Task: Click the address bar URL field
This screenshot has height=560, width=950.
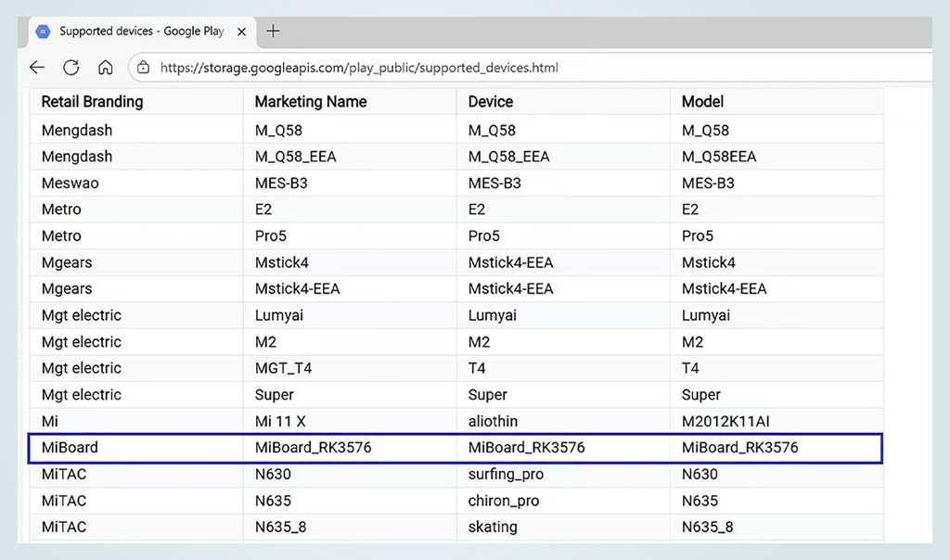Action: click(359, 68)
